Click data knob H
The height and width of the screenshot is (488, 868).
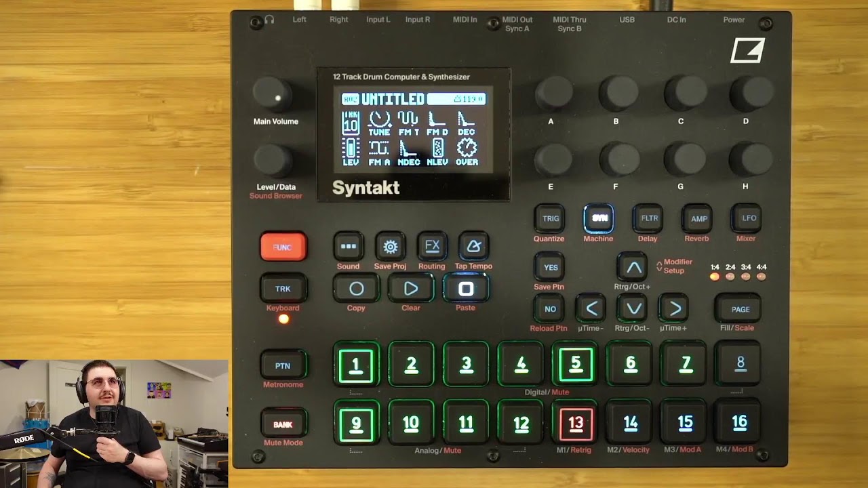(x=750, y=160)
